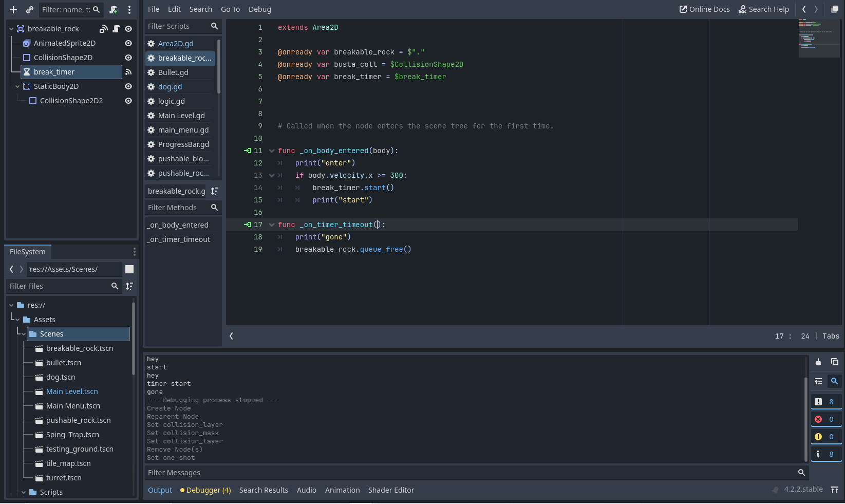Viewport: 845px width, 504px height.
Task: Add a new node with the plus icon
Action: [x=13, y=9]
